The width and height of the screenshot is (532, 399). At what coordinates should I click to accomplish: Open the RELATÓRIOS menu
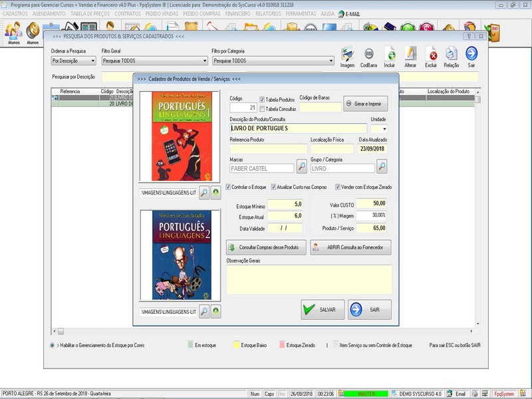[268, 14]
